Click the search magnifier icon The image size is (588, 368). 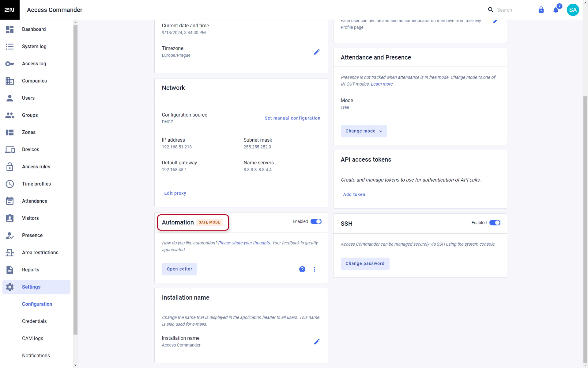(x=491, y=10)
